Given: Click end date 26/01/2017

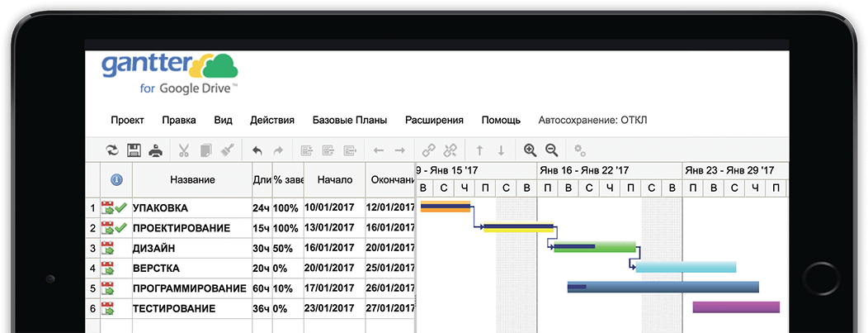Looking at the screenshot, I should click(391, 288).
